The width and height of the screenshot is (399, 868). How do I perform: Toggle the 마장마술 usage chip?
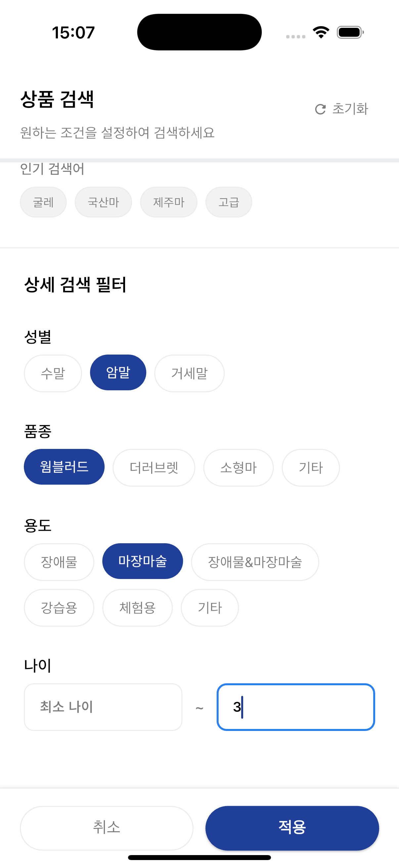pyautogui.click(x=142, y=561)
